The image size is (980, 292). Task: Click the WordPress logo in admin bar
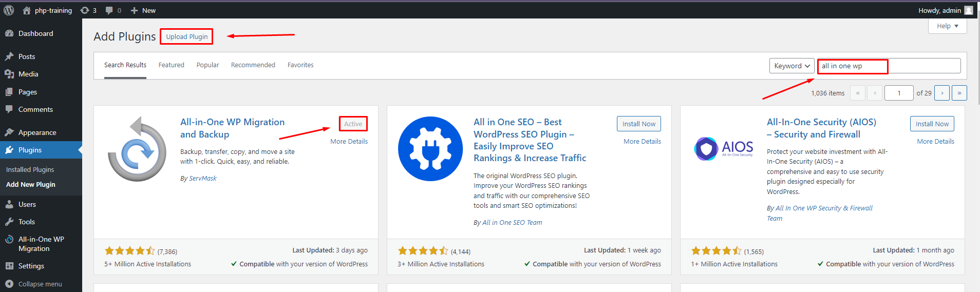pyautogui.click(x=9, y=10)
